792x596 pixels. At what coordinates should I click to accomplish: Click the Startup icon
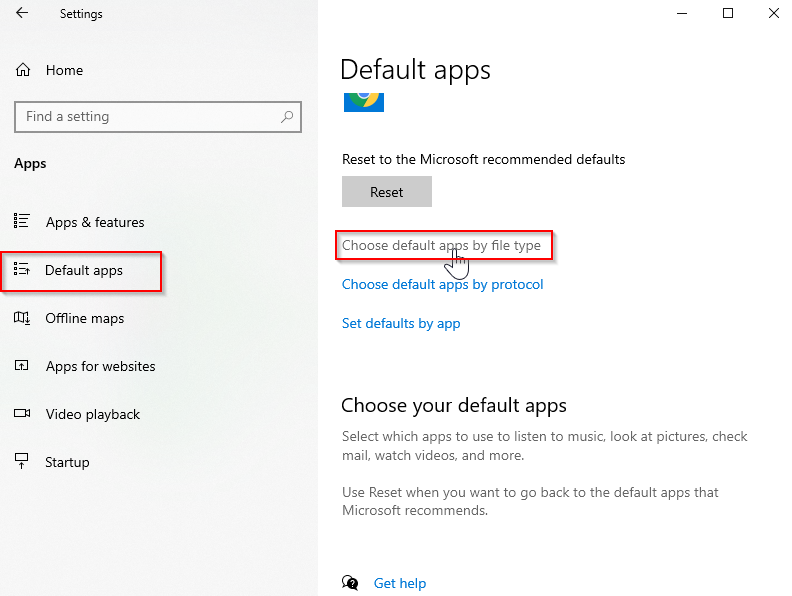coord(21,461)
